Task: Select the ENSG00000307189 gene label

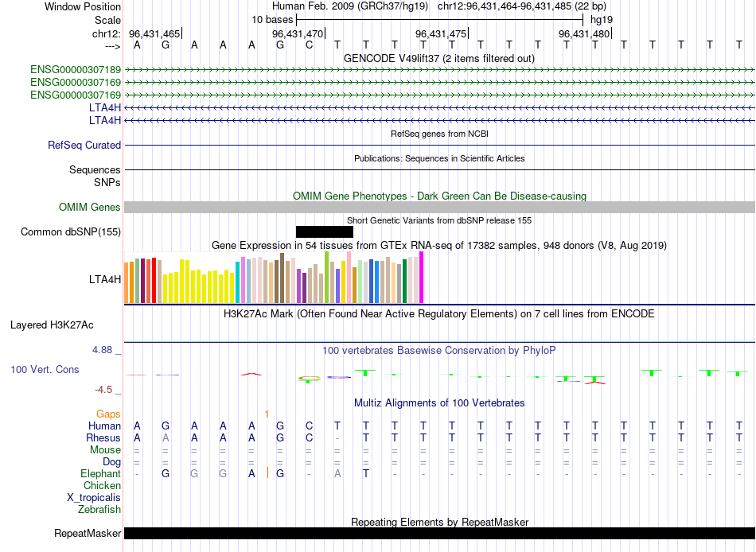Action: point(76,70)
